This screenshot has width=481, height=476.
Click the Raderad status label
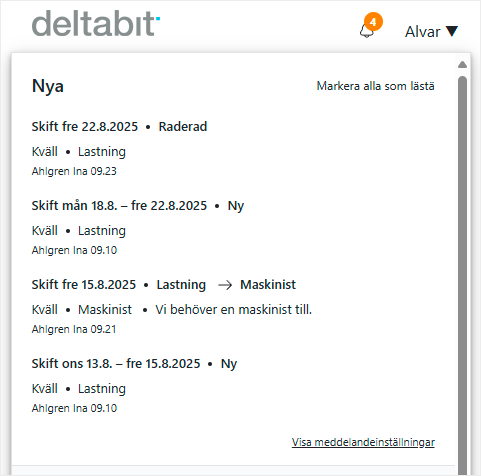coord(183,127)
